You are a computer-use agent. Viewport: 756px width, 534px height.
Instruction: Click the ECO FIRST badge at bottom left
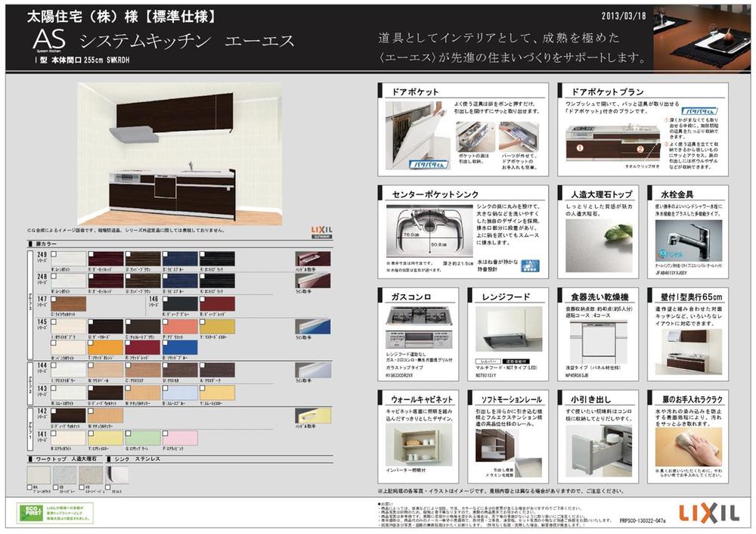pos(34,512)
